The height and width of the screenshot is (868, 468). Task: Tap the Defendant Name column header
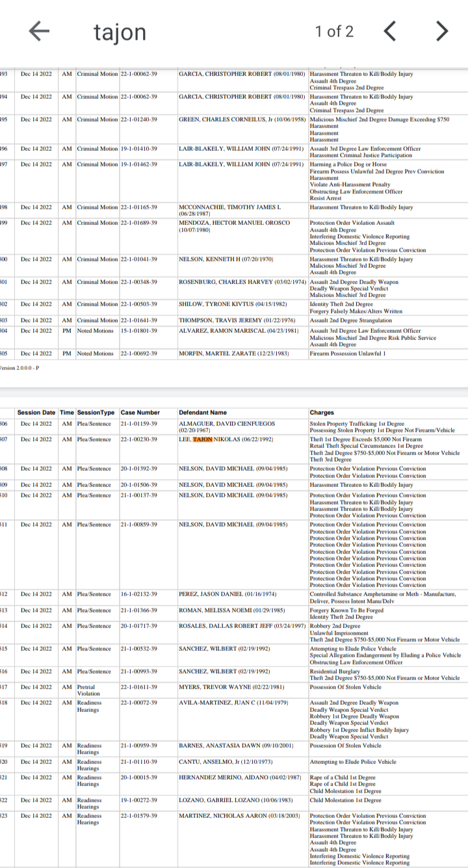pyautogui.click(x=203, y=412)
